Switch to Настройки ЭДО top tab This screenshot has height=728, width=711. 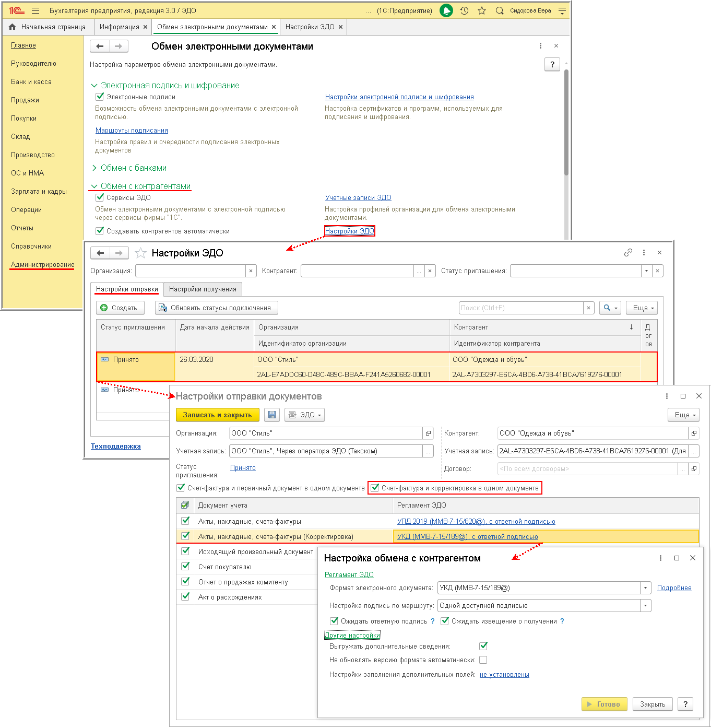click(310, 27)
